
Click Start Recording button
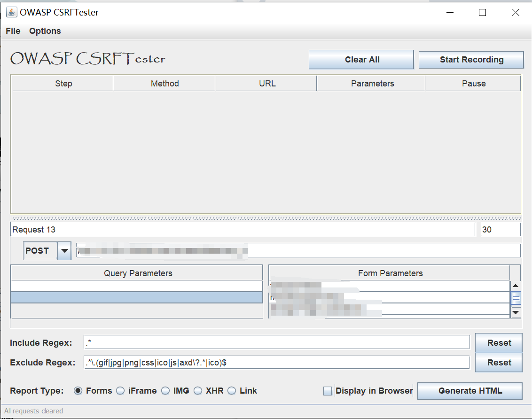pyautogui.click(x=471, y=60)
